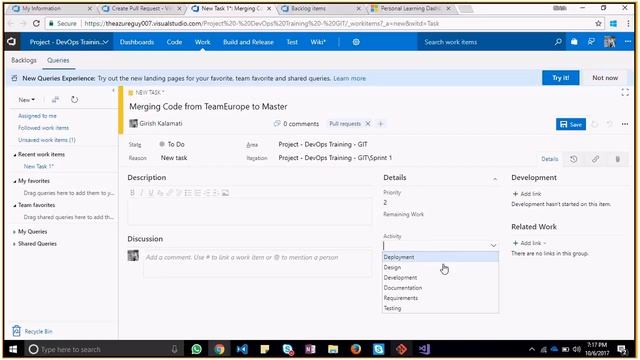The image size is (640, 360).
Task: Select Deployment from Activity list
Action: point(440,257)
